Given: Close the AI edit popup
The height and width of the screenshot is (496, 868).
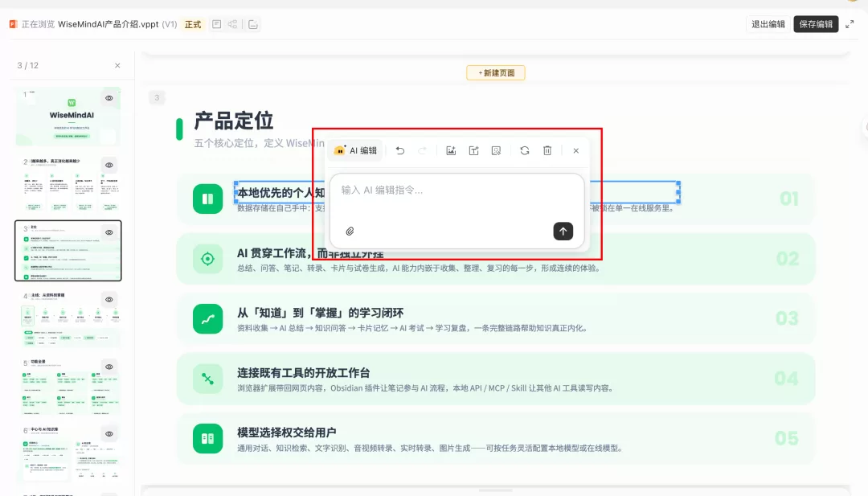Looking at the screenshot, I should coord(576,150).
